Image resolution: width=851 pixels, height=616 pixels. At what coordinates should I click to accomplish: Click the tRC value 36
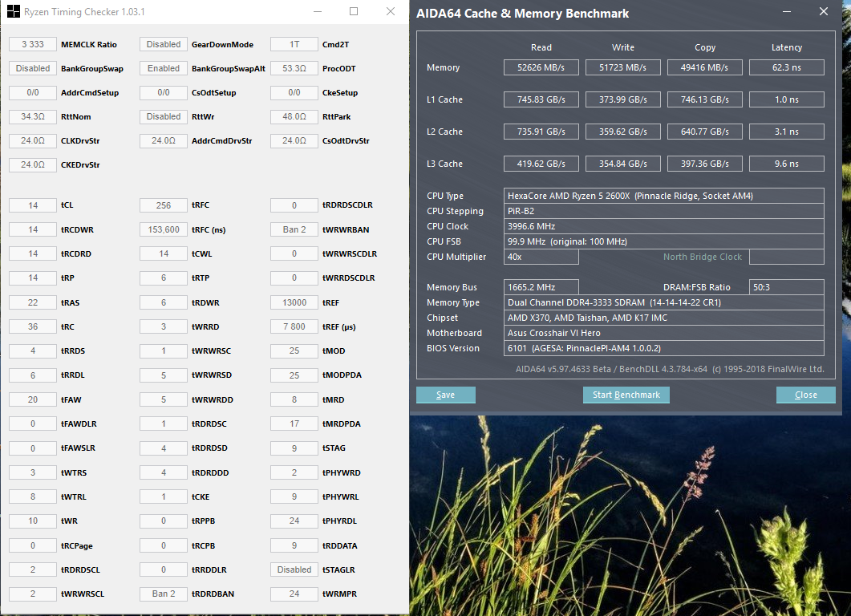click(33, 326)
